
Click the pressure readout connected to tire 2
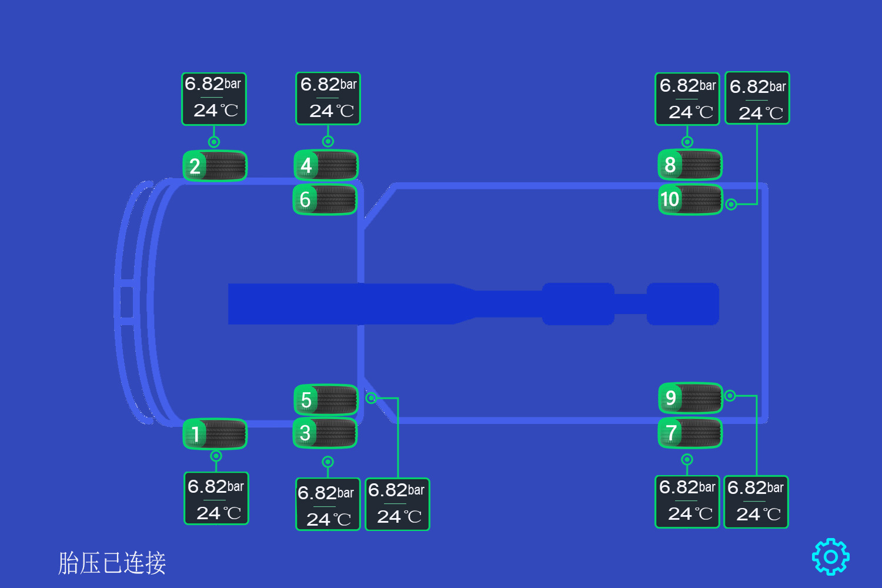tap(214, 99)
